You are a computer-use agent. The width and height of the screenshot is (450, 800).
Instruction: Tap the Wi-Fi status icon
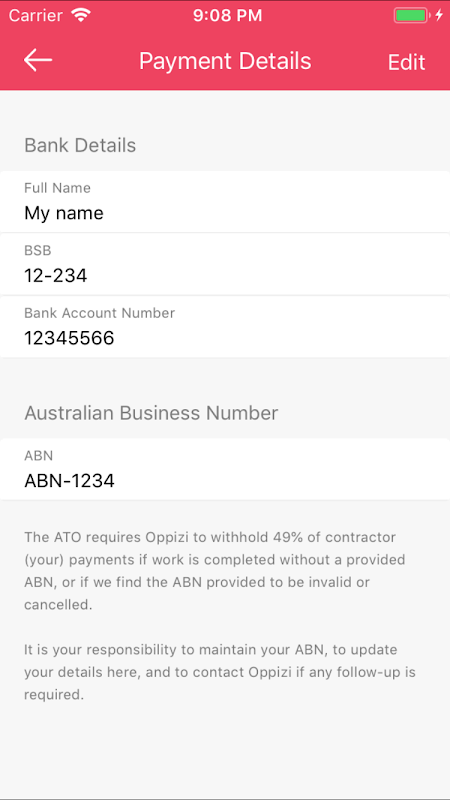click(81, 15)
